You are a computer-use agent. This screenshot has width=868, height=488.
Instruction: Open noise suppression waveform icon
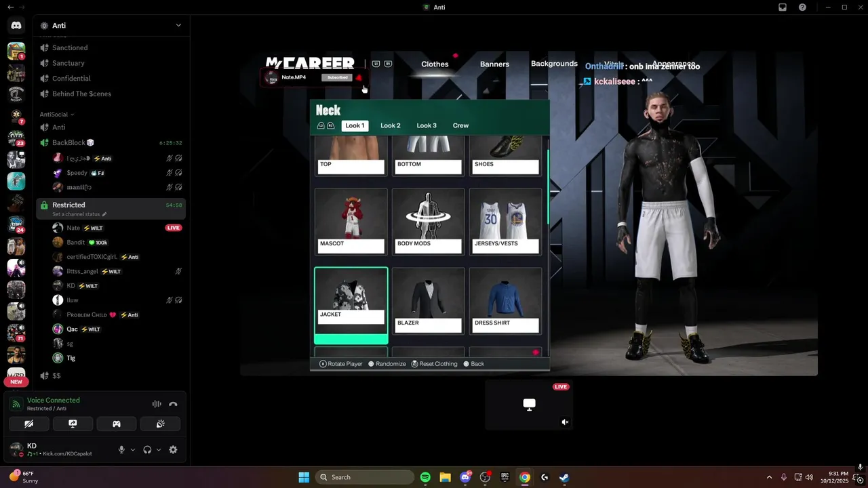[x=157, y=404]
